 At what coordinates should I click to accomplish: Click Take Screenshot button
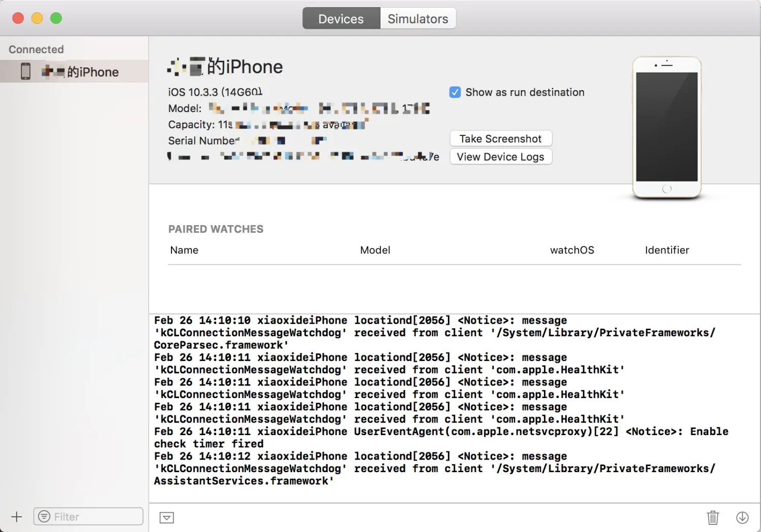501,138
